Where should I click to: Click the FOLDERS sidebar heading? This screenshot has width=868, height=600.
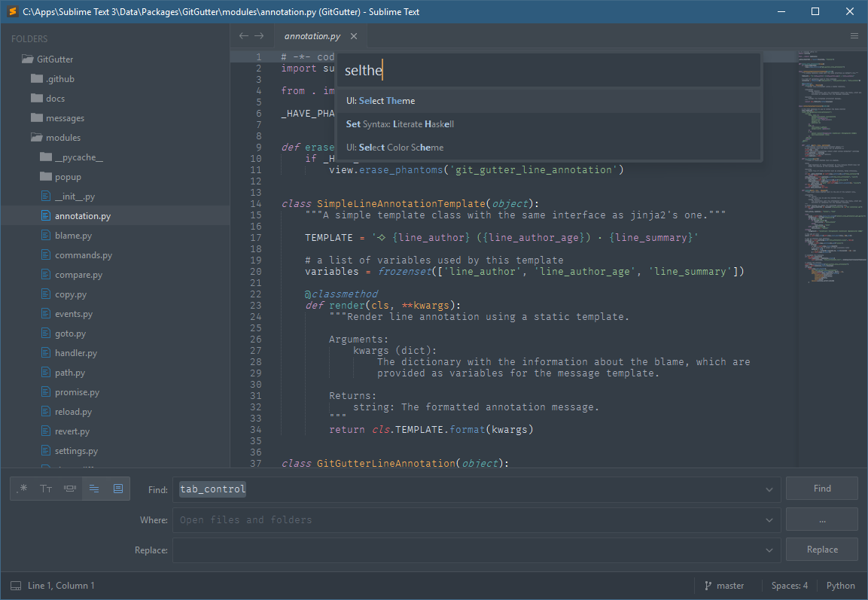coord(29,38)
